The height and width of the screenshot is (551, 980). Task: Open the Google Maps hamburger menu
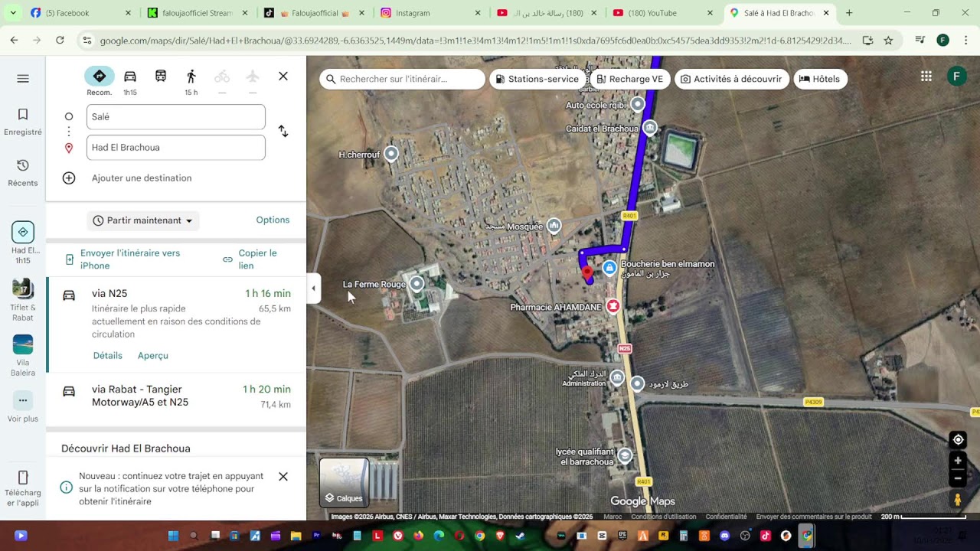tap(23, 79)
